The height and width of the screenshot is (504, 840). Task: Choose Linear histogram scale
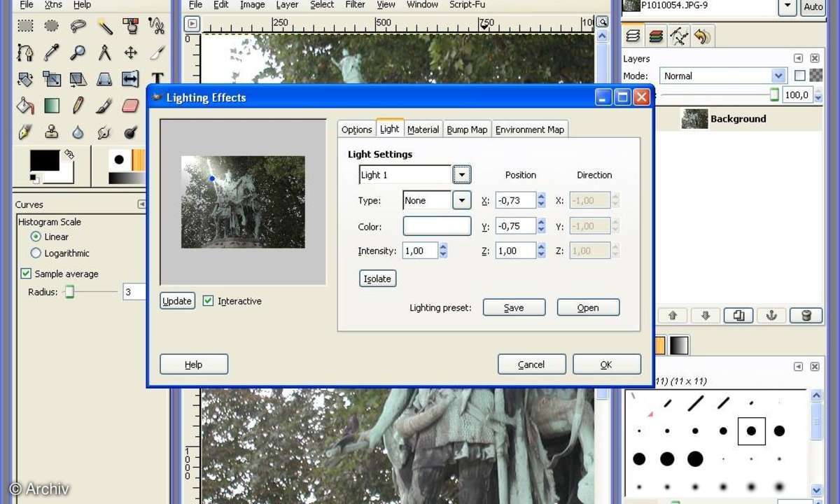tap(36, 237)
